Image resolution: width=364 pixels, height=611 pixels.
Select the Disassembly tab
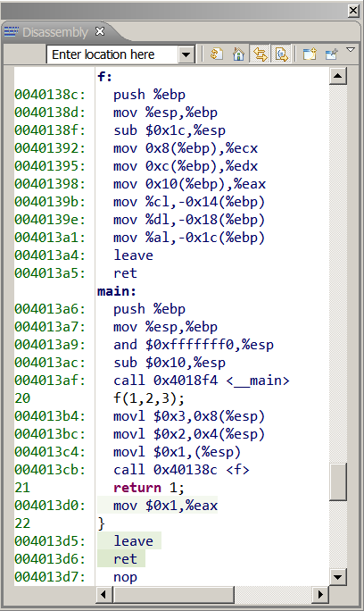click(x=55, y=32)
